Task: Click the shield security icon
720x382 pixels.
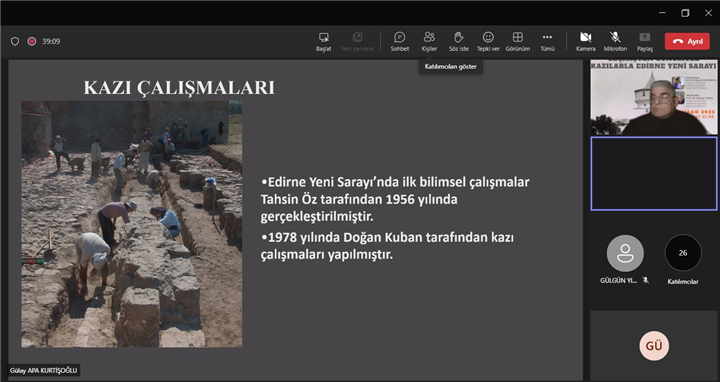Action: (x=15, y=41)
